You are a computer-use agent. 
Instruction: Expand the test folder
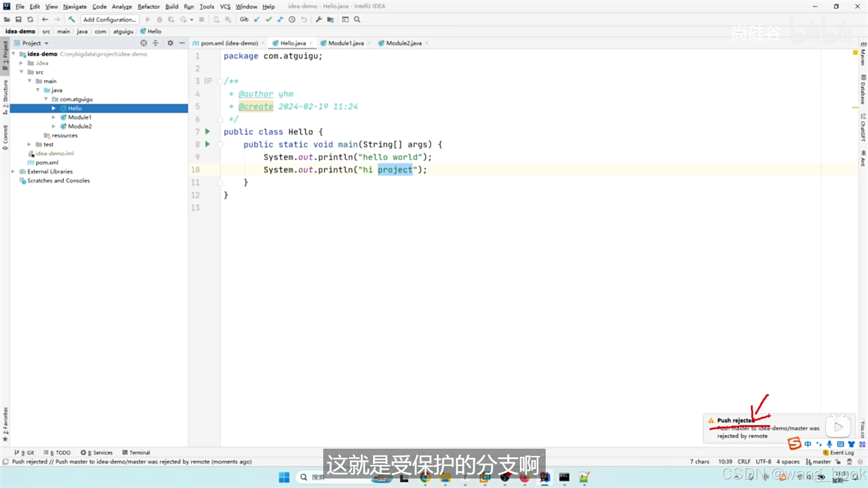[x=29, y=144]
